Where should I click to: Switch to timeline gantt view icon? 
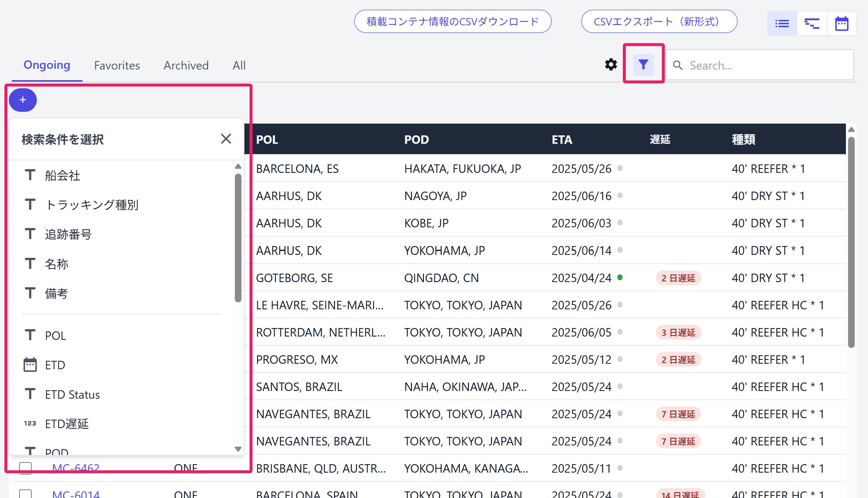pos(812,24)
